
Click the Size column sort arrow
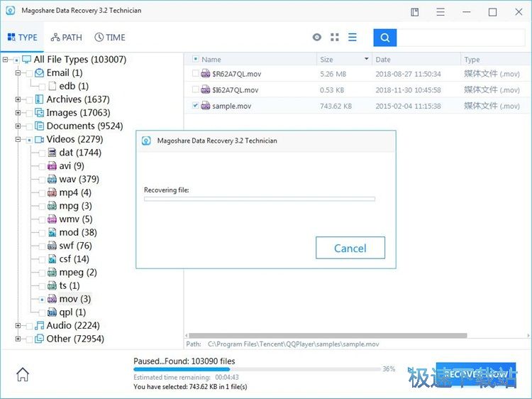click(367, 59)
